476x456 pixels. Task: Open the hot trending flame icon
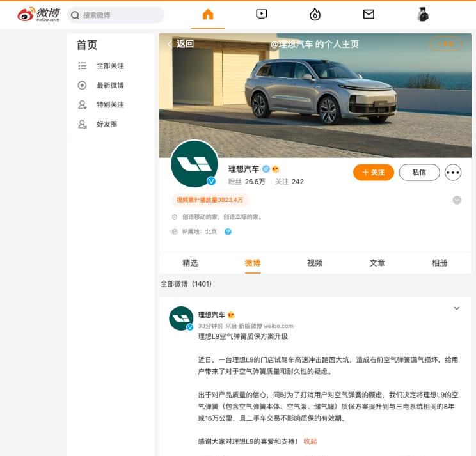[315, 14]
